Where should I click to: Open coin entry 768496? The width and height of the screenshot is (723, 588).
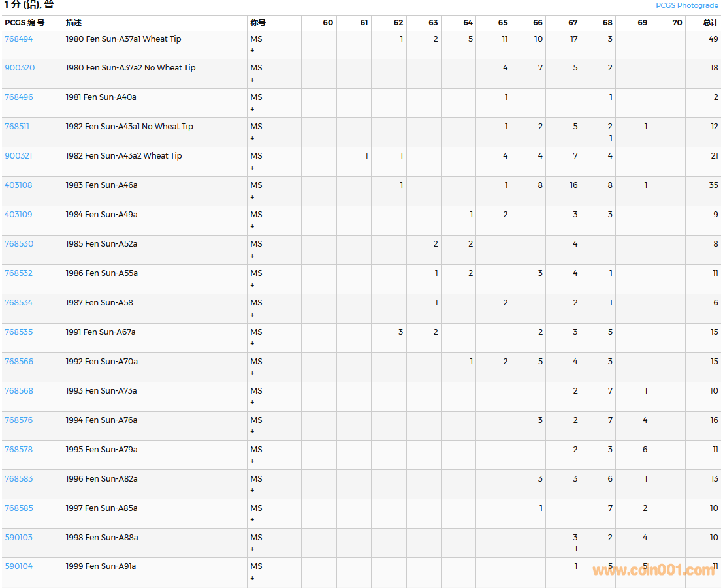pyautogui.click(x=18, y=97)
